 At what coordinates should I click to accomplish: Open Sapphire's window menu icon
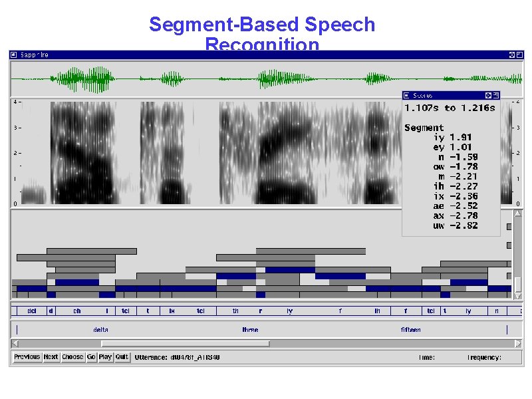13,55
